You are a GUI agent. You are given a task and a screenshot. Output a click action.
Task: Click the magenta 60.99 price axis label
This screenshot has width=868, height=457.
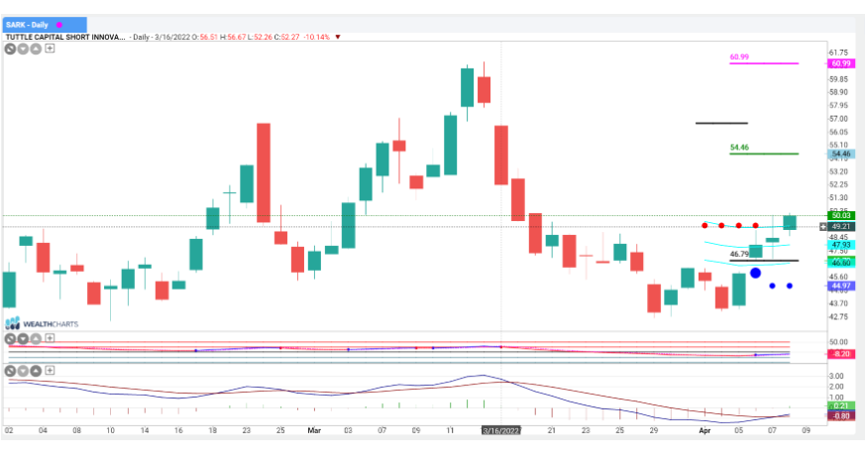(x=841, y=63)
